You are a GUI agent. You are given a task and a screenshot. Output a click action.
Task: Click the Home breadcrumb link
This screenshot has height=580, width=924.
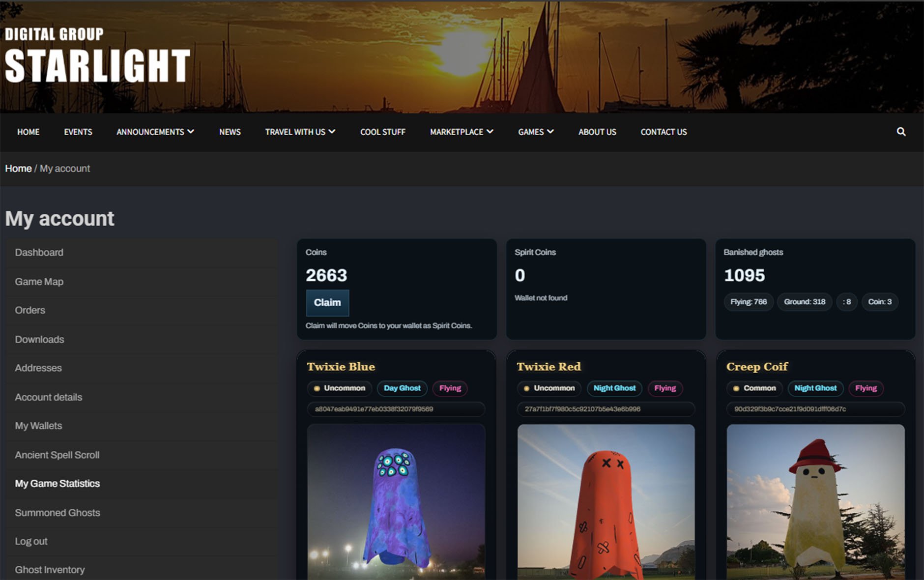pyautogui.click(x=18, y=169)
